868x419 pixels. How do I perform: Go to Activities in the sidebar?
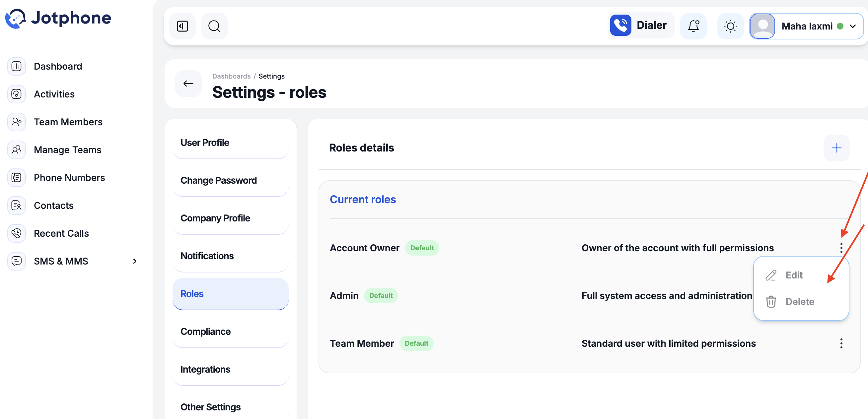coord(54,94)
